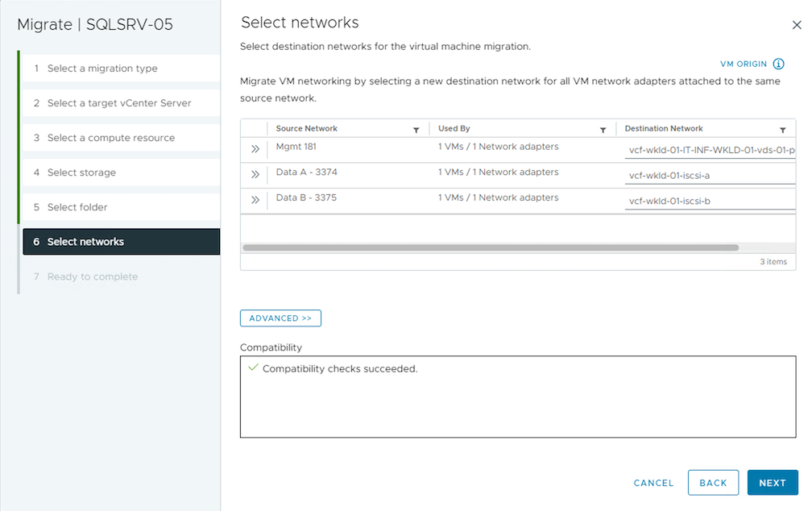Go to step 2 Select a target vCenter Server
This screenshot has width=812, height=511.
119,103
